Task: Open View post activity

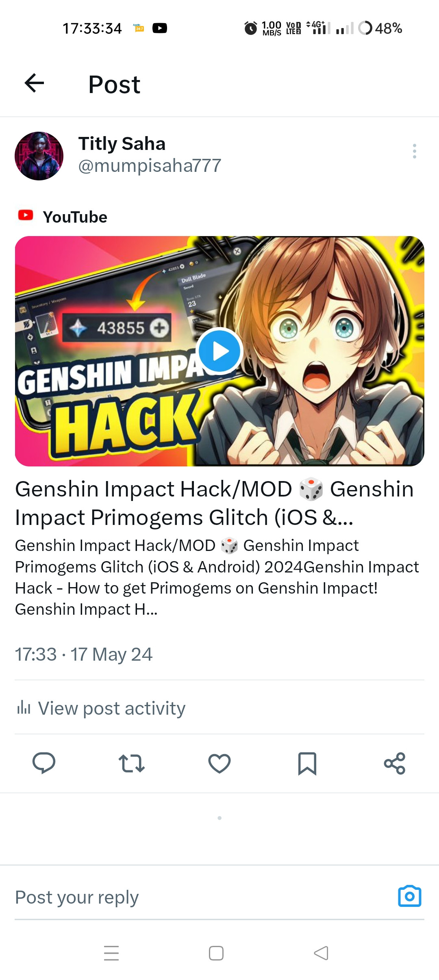Action: (x=101, y=708)
